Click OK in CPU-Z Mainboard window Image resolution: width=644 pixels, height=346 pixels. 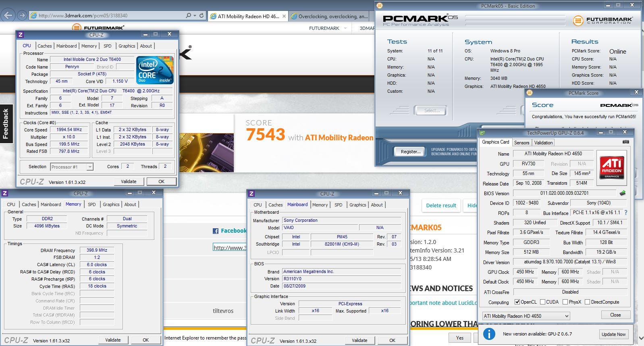point(392,340)
